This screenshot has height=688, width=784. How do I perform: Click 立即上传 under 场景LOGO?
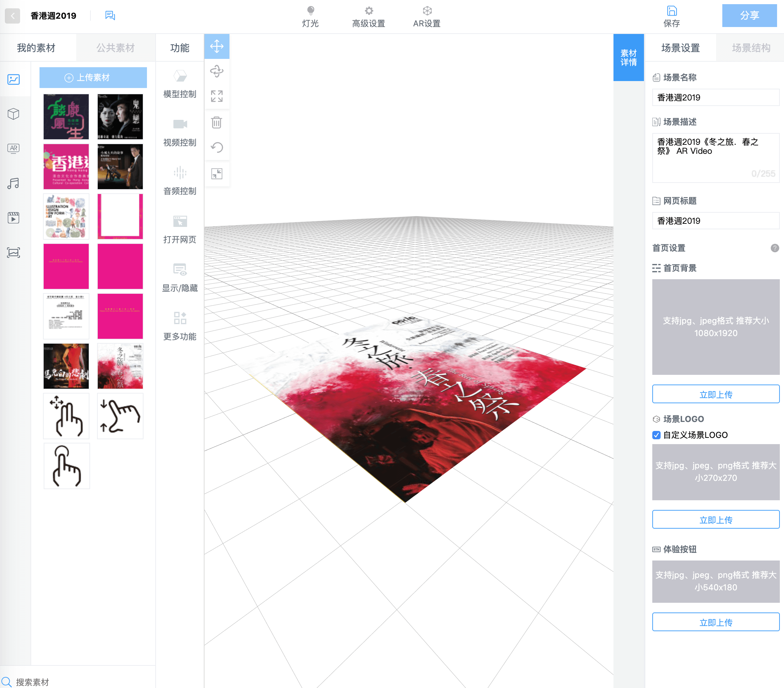tap(716, 519)
